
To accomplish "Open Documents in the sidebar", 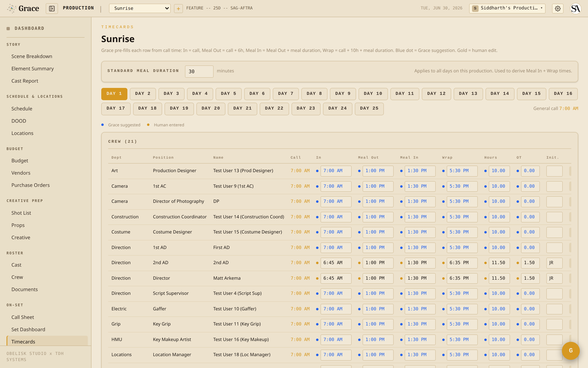I will pos(24,289).
